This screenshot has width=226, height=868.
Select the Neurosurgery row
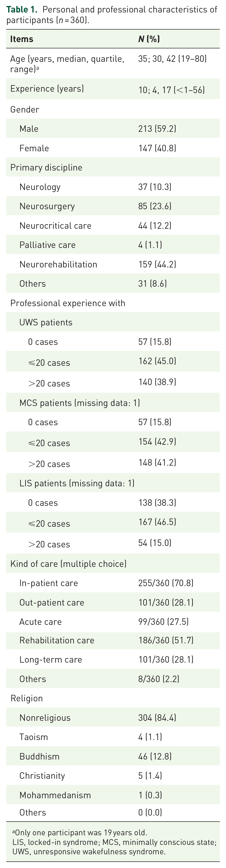point(113,206)
